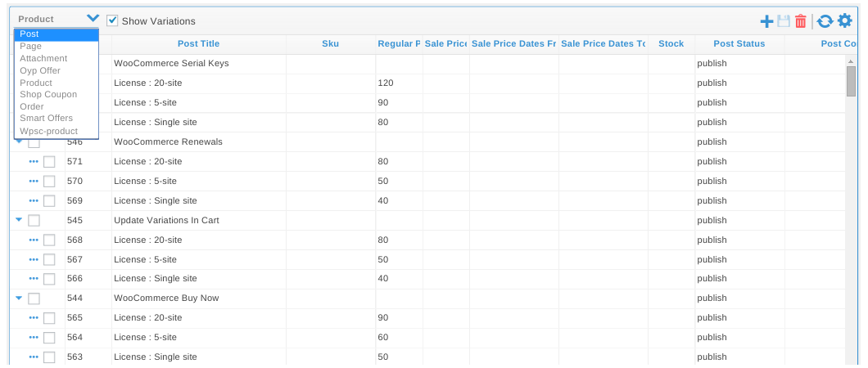Click the Product dropdown chevron arrow
Image resolution: width=868 pixels, height=368 pixels.
click(93, 18)
